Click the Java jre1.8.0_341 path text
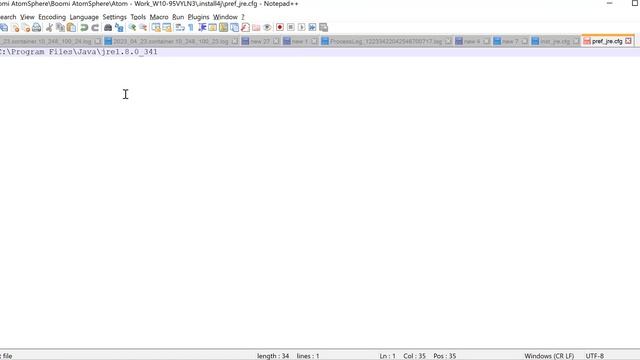Screen dimensions: 640x360 (x=78, y=52)
